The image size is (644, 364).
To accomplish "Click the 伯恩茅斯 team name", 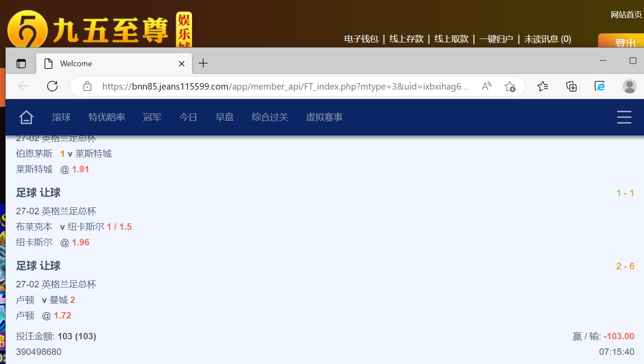I will [x=34, y=154].
